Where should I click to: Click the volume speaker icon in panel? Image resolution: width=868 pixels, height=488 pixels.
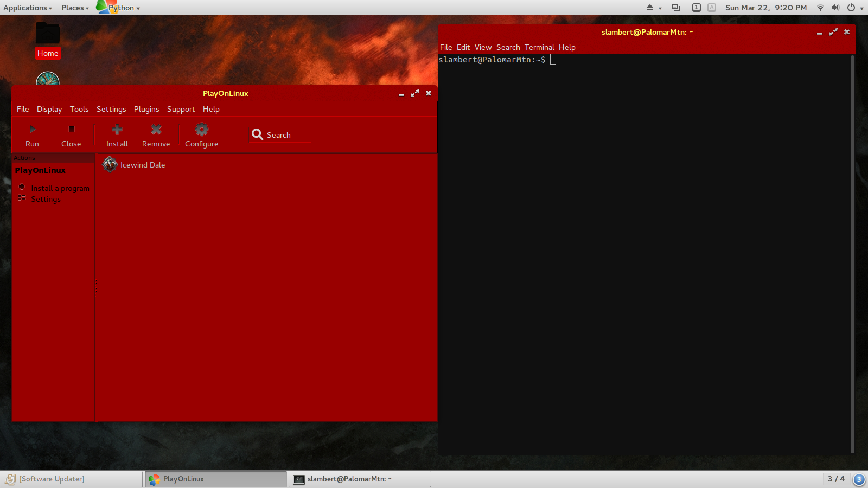pos(835,8)
